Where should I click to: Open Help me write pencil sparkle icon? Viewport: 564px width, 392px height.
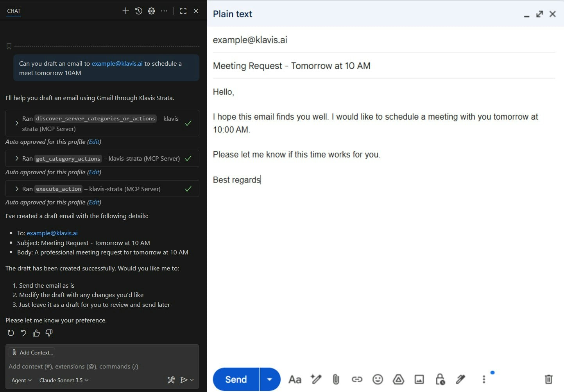pyautogui.click(x=316, y=379)
